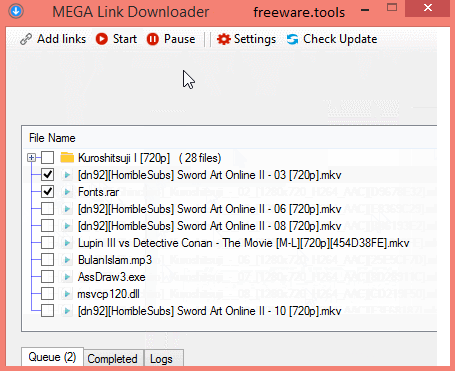The image size is (455, 371).
Task: Click file icon of Sword Art Online II - 06
Action: pyautogui.click(x=67, y=209)
